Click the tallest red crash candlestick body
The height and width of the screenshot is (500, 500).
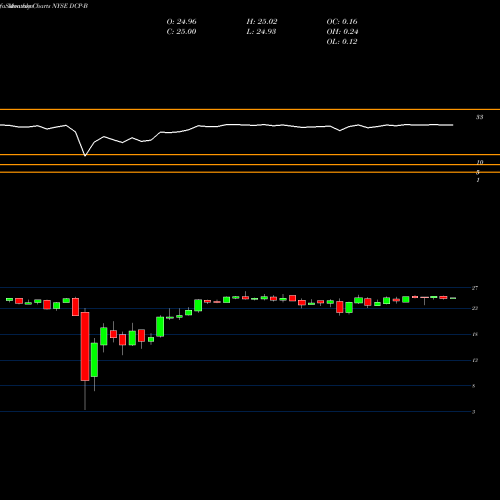point(85,346)
